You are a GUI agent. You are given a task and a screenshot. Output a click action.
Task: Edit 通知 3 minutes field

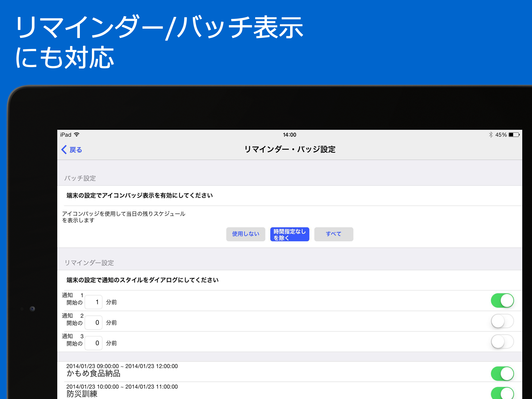point(93,343)
